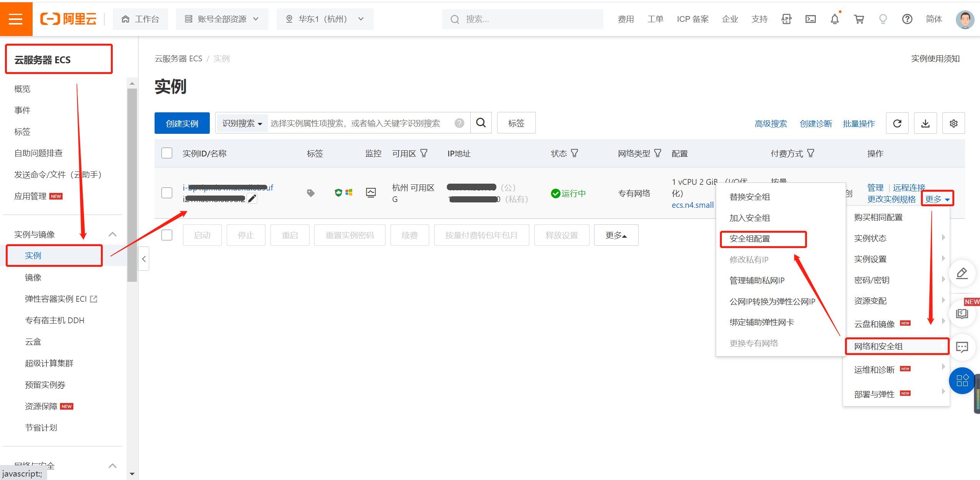The width and height of the screenshot is (980, 480).
Task: Click the search help question icon
Action: tap(459, 123)
